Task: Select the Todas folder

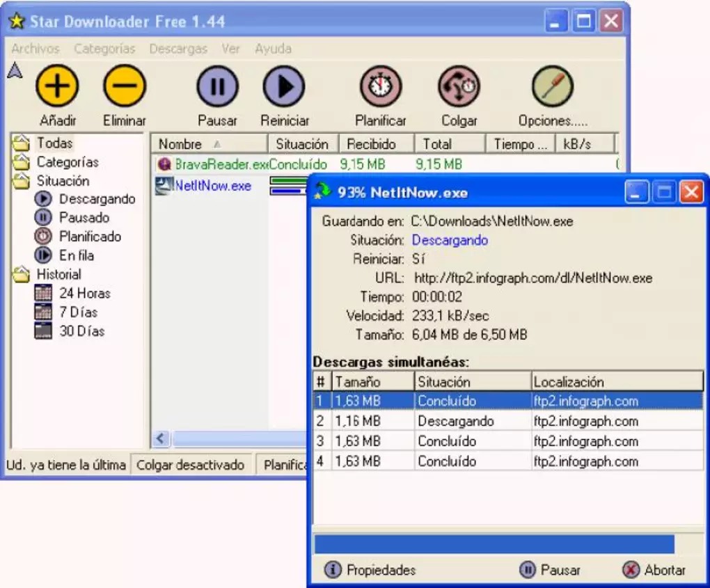Action: pos(43,143)
